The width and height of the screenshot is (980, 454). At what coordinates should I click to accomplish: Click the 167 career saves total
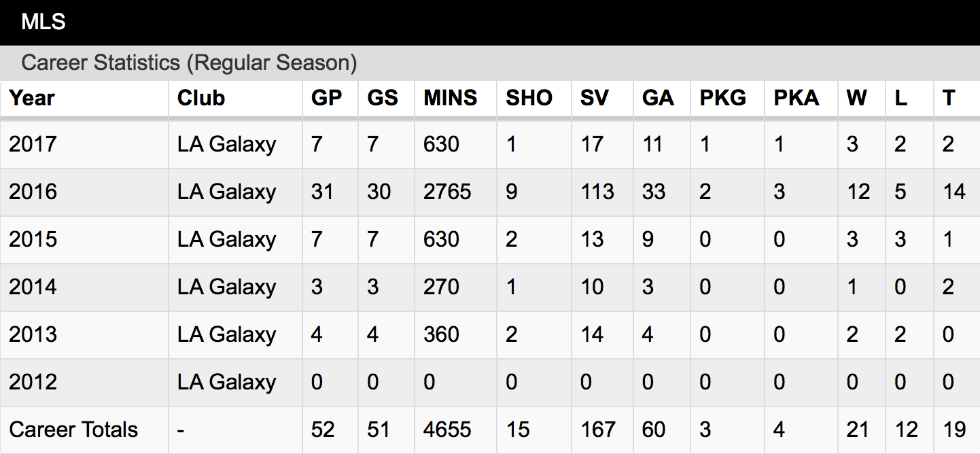coord(598,430)
